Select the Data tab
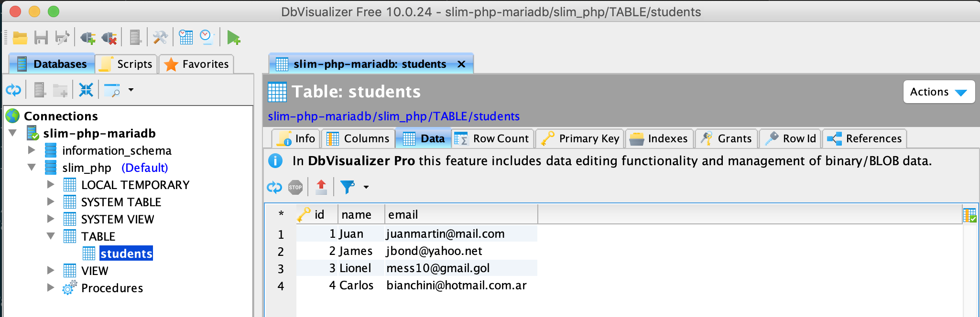Viewport: 980px width, 317px height. tap(424, 138)
